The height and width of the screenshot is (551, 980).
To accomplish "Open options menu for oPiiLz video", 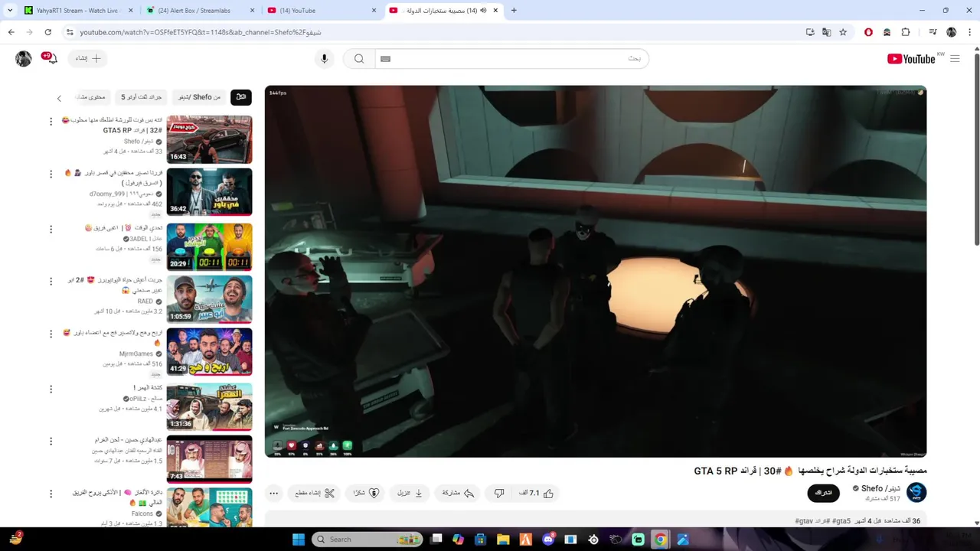I will tap(51, 389).
